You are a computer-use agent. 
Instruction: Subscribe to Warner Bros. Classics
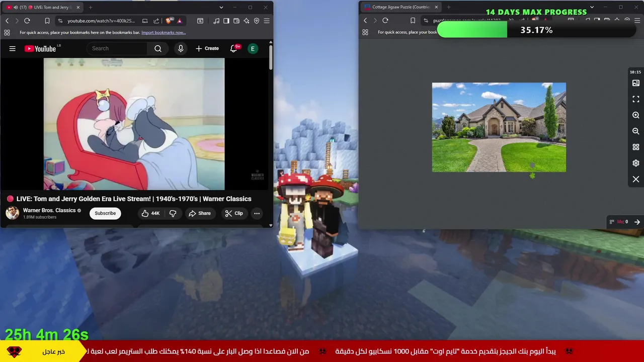[105, 213]
